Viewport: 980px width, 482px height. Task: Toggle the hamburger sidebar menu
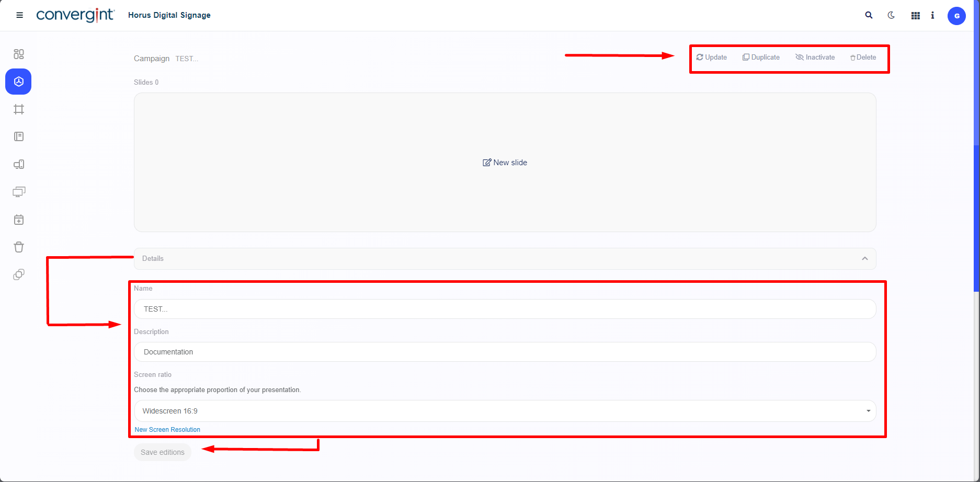click(20, 15)
